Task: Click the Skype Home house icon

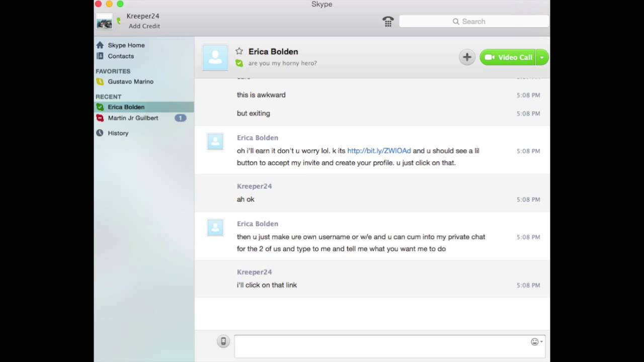Action: point(100,45)
